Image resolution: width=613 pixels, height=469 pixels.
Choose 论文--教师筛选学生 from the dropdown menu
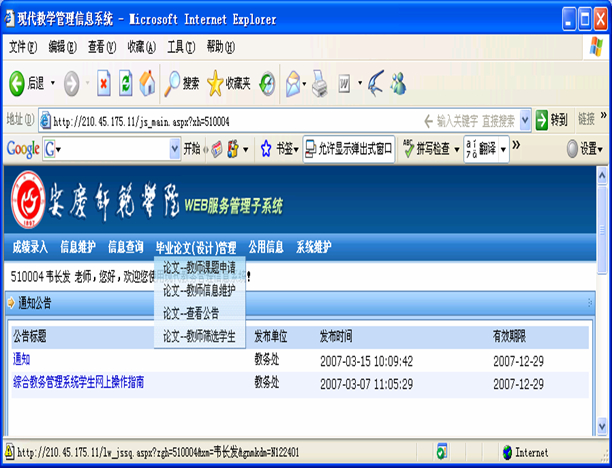tap(199, 337)
